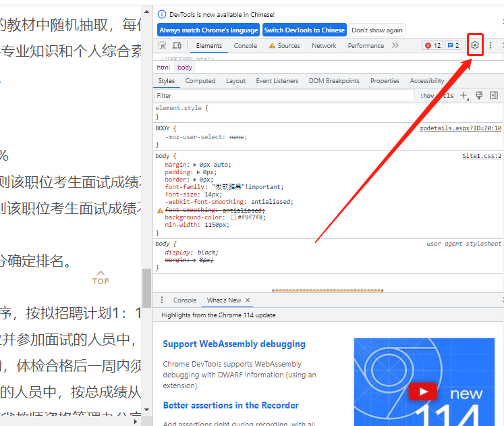The image size is (504, 426).
Task: Select the Accessibility sub-tab
Action: click(x=427, y=81)
